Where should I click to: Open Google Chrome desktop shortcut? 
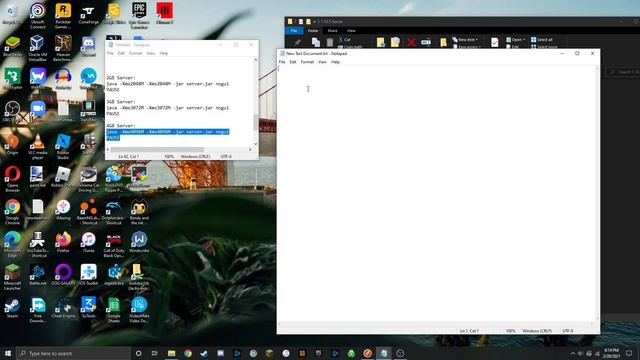[x=12, y=211]
